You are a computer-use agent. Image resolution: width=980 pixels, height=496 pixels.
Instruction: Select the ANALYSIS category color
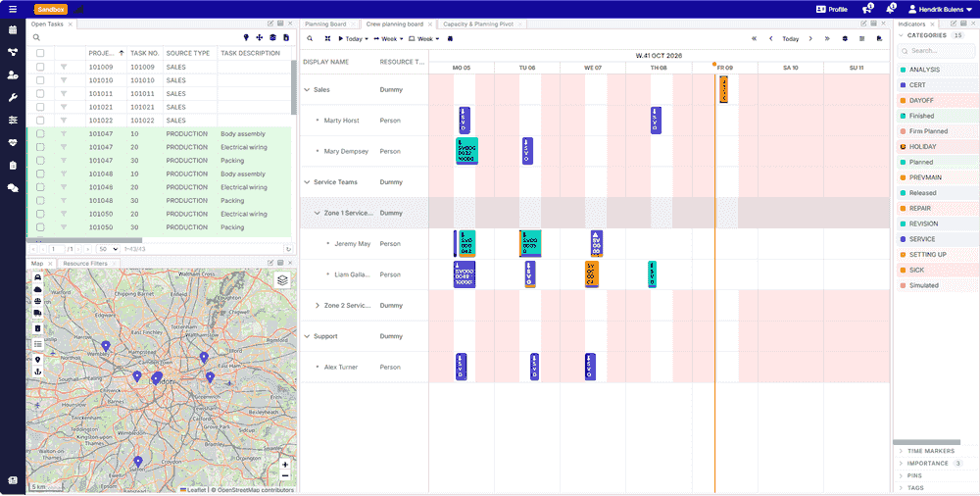pos(904,70)
